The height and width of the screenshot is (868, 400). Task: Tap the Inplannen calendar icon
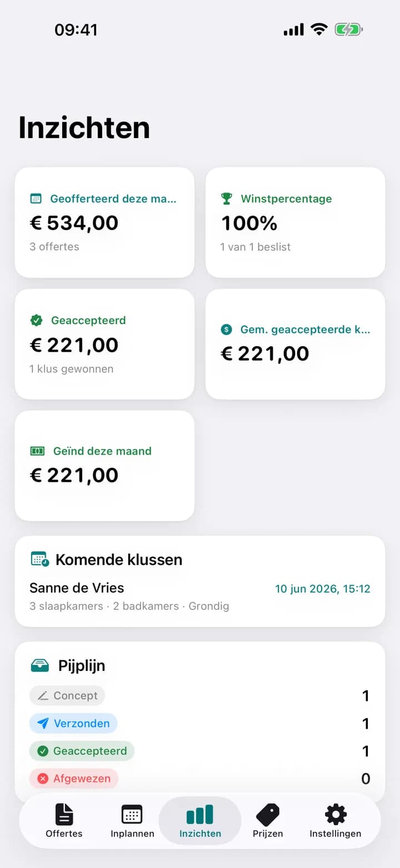coord(132,815)
